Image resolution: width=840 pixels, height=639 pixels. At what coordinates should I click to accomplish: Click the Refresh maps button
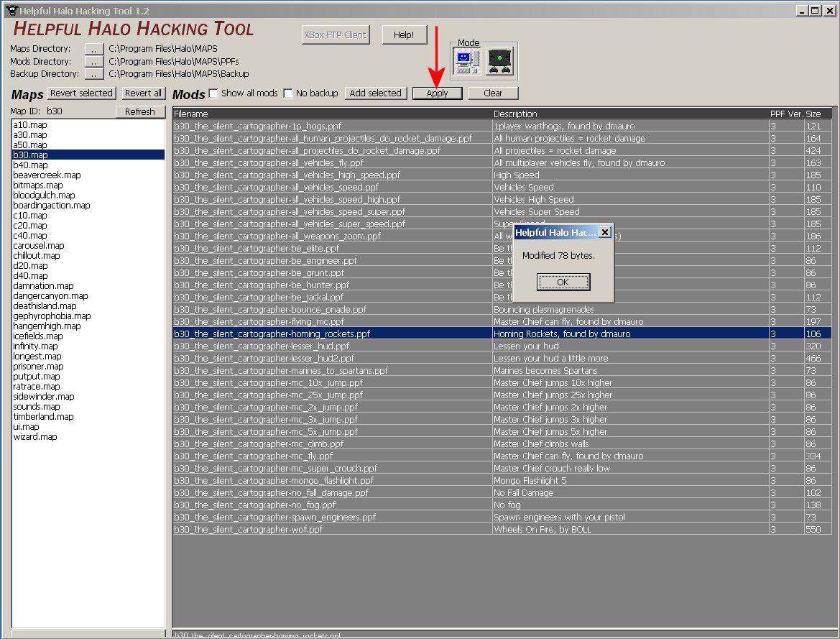(x=140, y=111)
